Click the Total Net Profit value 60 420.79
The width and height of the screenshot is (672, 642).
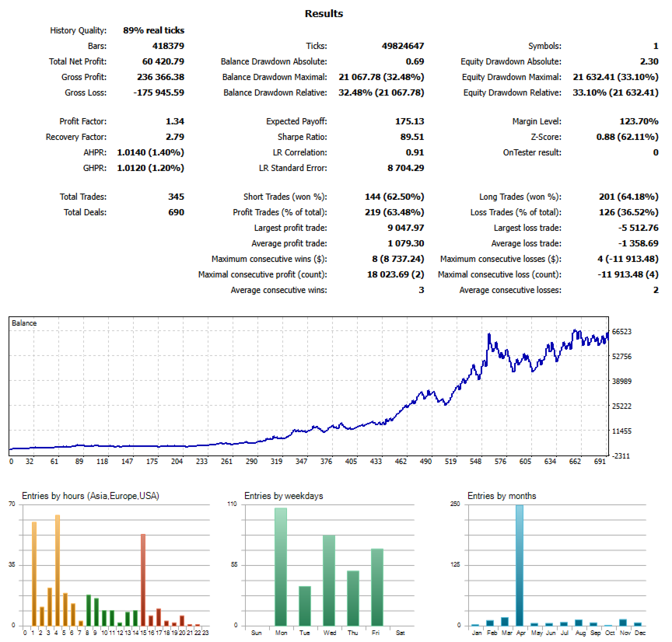163,61
